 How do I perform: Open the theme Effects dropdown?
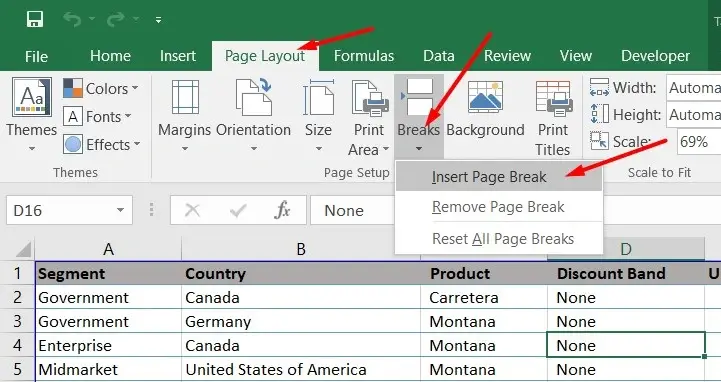[102, 144]
